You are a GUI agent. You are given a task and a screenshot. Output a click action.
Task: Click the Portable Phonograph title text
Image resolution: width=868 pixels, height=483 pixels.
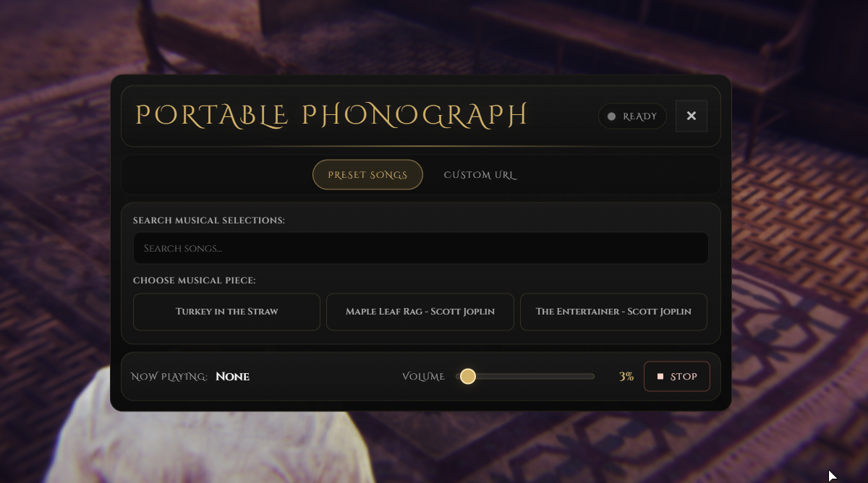pos(332,116)
